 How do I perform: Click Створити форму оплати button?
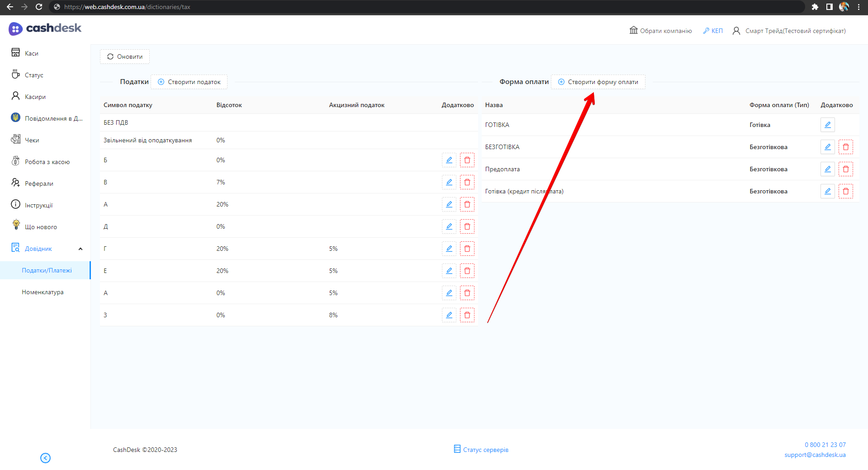point(598,82)
